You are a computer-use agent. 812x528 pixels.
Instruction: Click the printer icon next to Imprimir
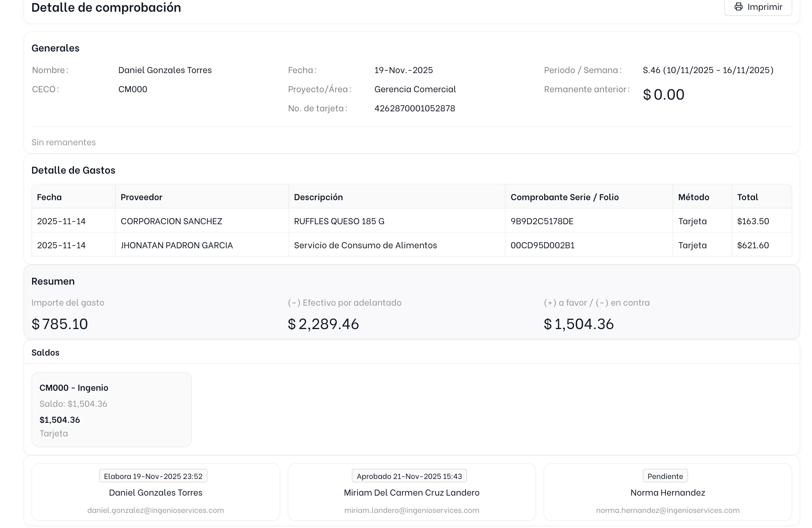tap(739, 7)
